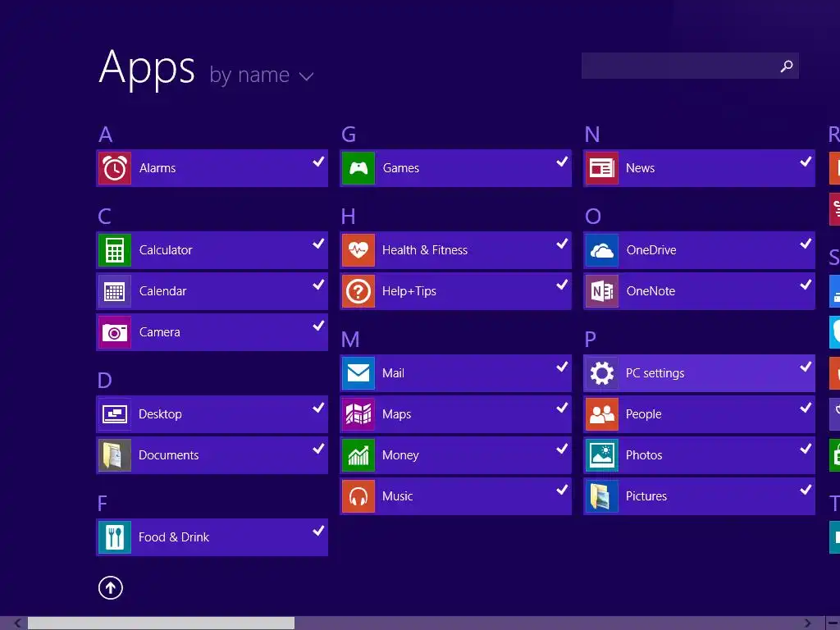Open the Help+Tips question mark icon
Image resolution: width=840 pixels, height=630 pixels.
tap(358, 291)
